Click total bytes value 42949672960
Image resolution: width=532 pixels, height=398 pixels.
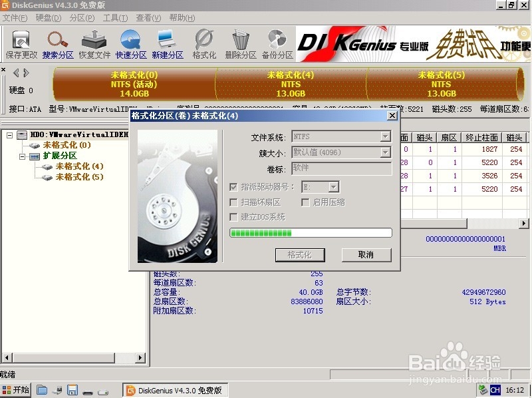coord(483,292)
